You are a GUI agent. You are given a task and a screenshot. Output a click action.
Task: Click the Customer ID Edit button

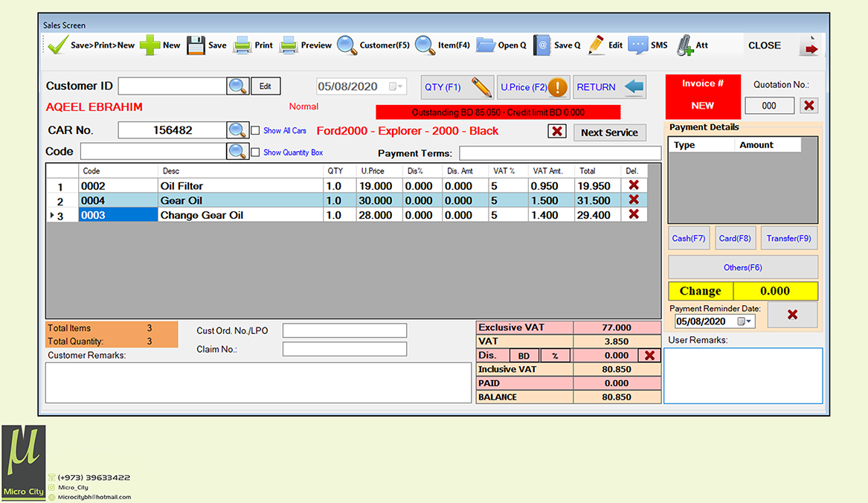pyautogui.click(x=266, y=86)
